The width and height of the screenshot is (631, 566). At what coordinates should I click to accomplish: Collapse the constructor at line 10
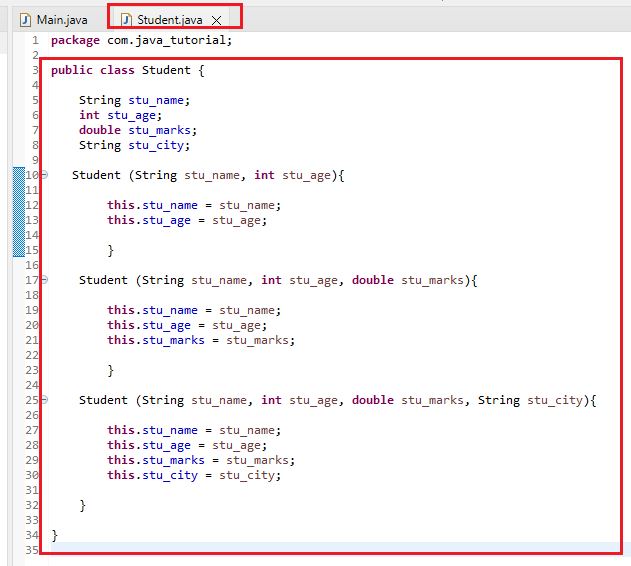(45, 175)
